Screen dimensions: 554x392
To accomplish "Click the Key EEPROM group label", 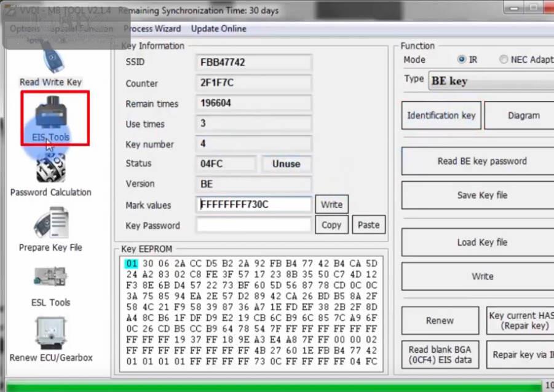I will pyautogui.click(x=146, y=249).
